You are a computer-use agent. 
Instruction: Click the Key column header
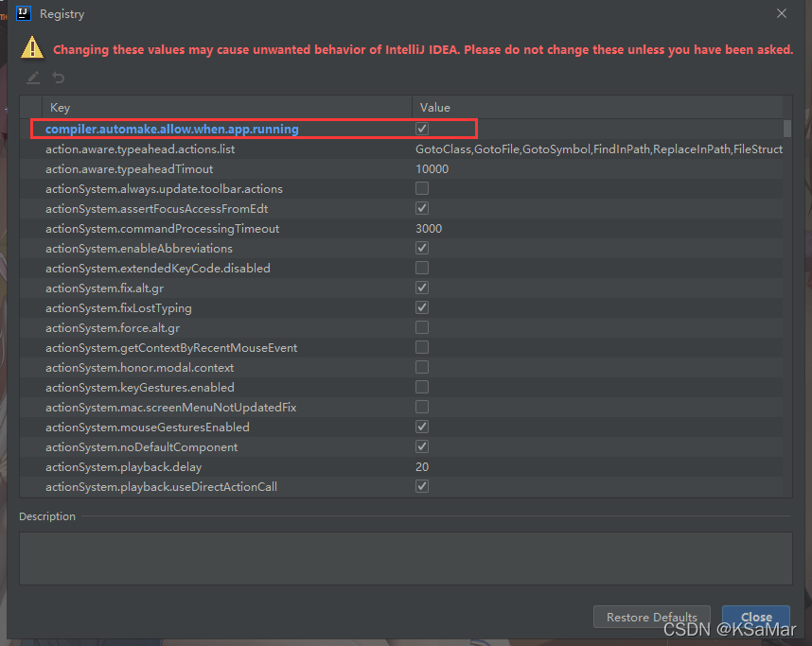(227, 107)
